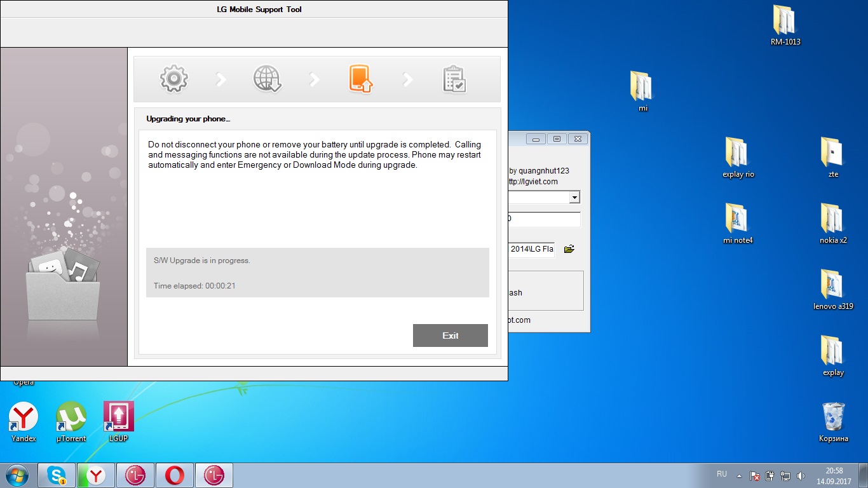Viewport: 868px width, 488px height.
Task: Open Opera from the taskbar
Action: (x=175, y=475)
